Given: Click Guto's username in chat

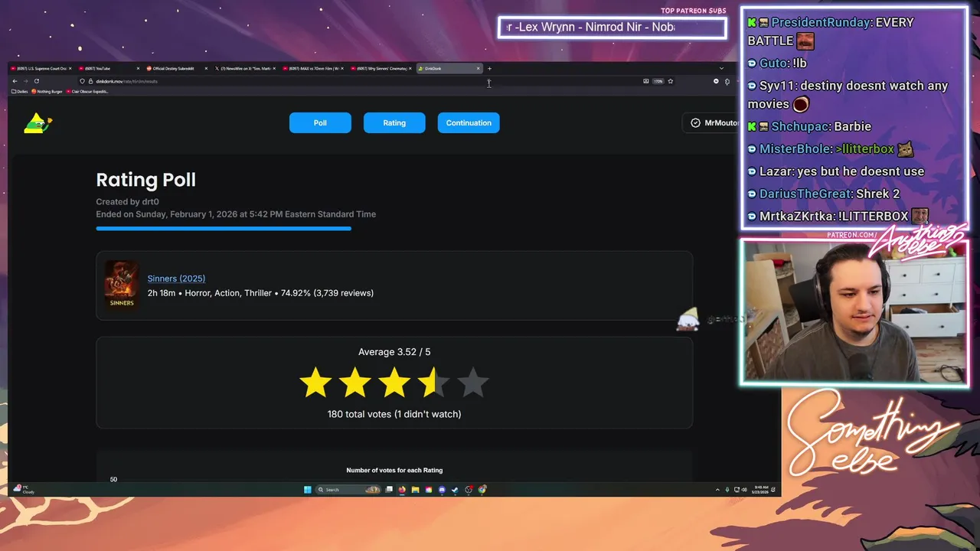Looking at the screenshot, I should 774,64.
